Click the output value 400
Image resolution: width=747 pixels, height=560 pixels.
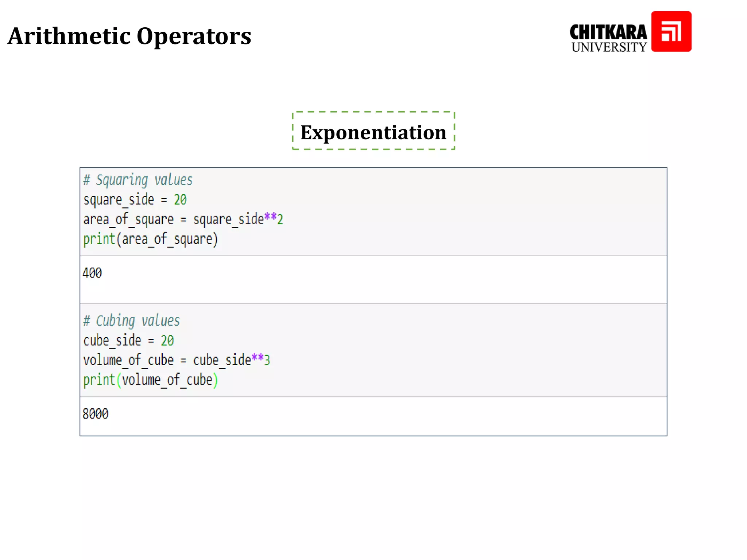click(x=92, y=273)
